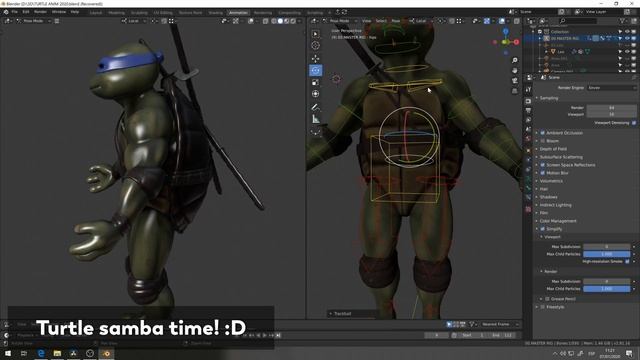Select the Select Box tool
640x360 pixels.
click(x=316, y=34)
